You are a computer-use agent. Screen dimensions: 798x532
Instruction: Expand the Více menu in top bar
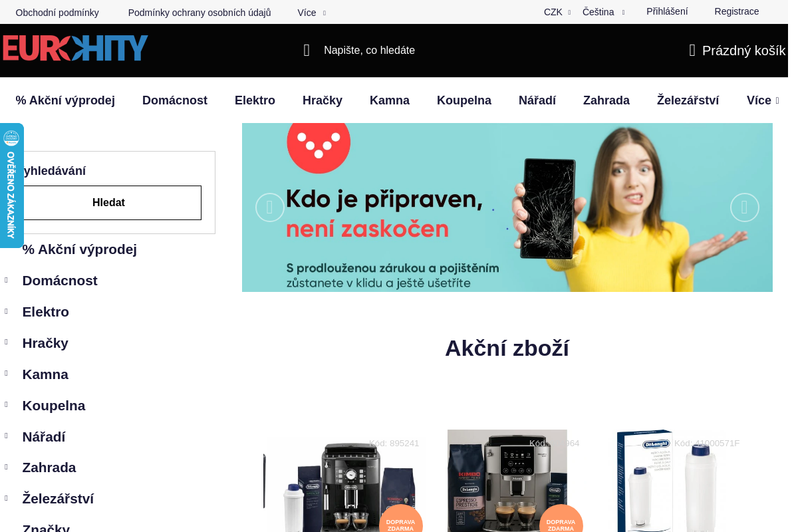(311, 13)
